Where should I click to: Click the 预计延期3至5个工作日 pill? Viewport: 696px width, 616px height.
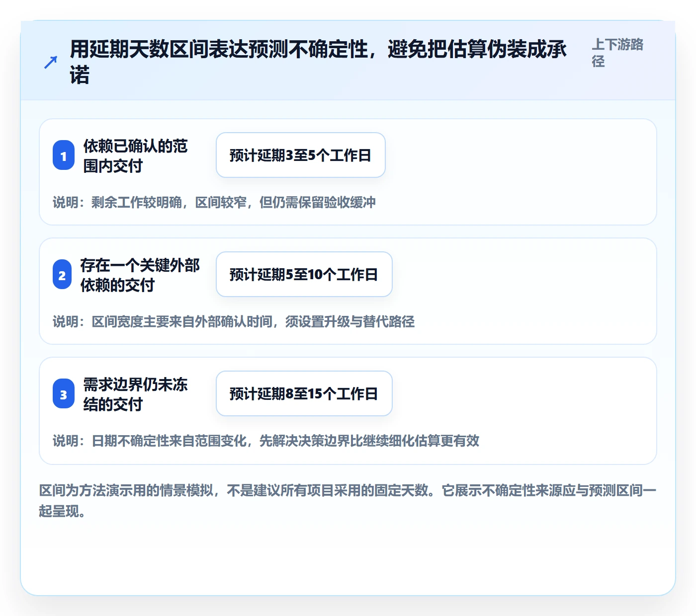301,155
